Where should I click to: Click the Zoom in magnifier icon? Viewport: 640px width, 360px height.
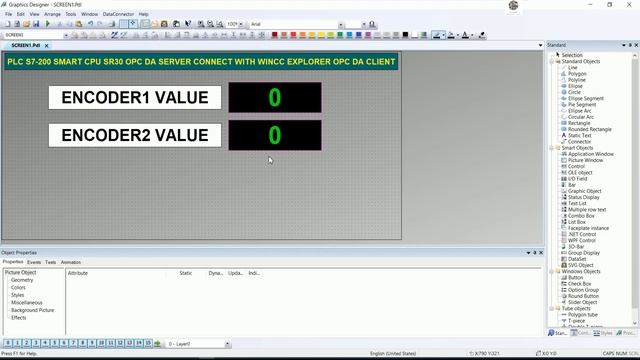[x=201, y=24]
